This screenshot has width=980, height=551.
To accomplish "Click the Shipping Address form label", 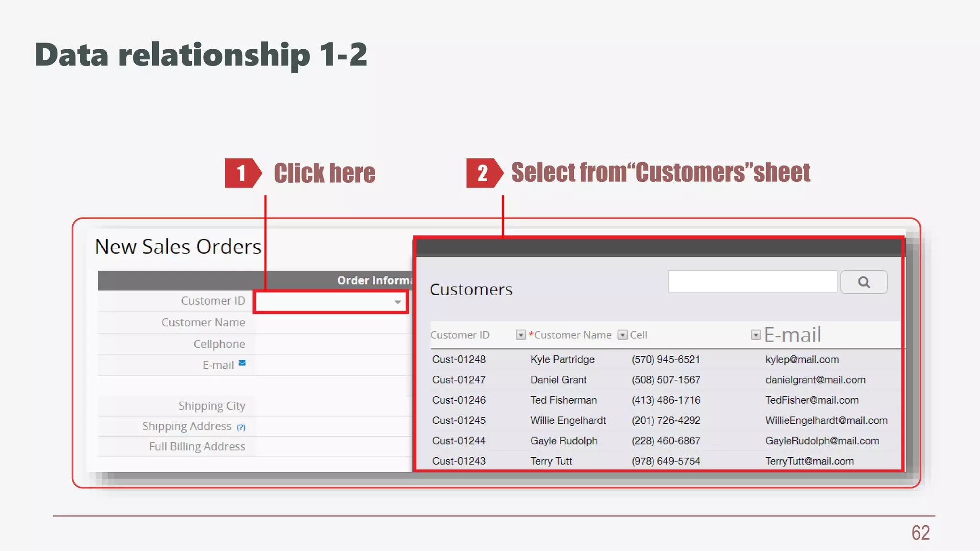I will coord(187,426).
